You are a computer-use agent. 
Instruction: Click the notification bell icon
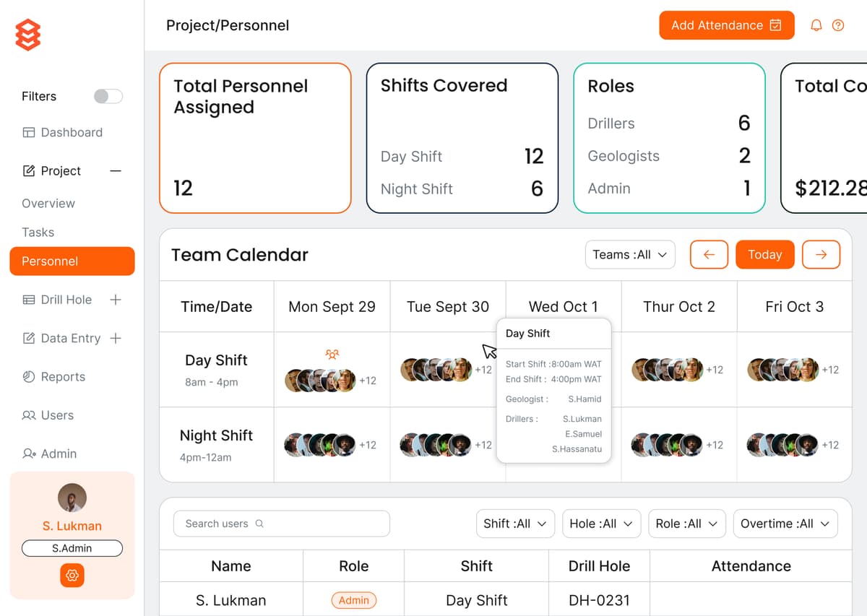[816, 25]
